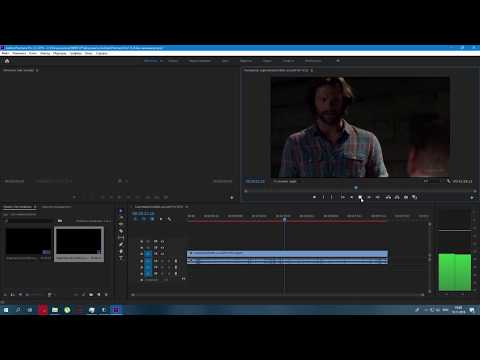The width and height of the screenshot is (480, 360).
Task: Select the Type tool
Action: click(x=121, y=258)
